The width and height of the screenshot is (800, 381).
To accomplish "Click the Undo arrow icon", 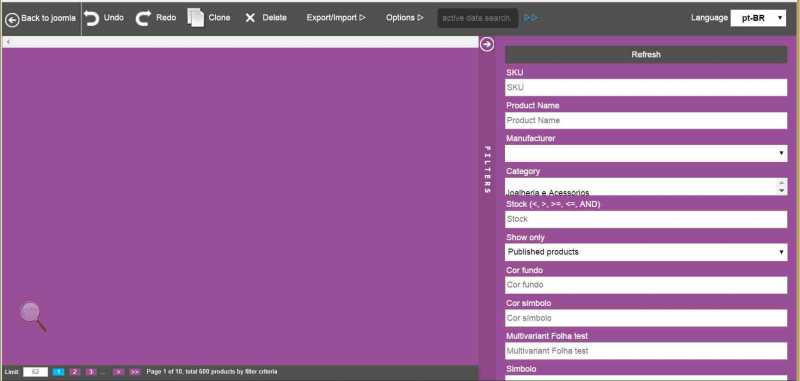I will 92,18.
